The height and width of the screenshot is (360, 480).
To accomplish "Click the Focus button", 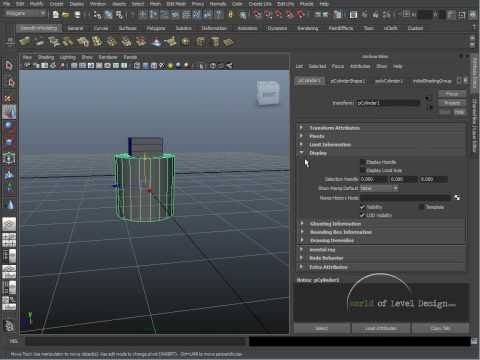I will (x=452, y=94).
